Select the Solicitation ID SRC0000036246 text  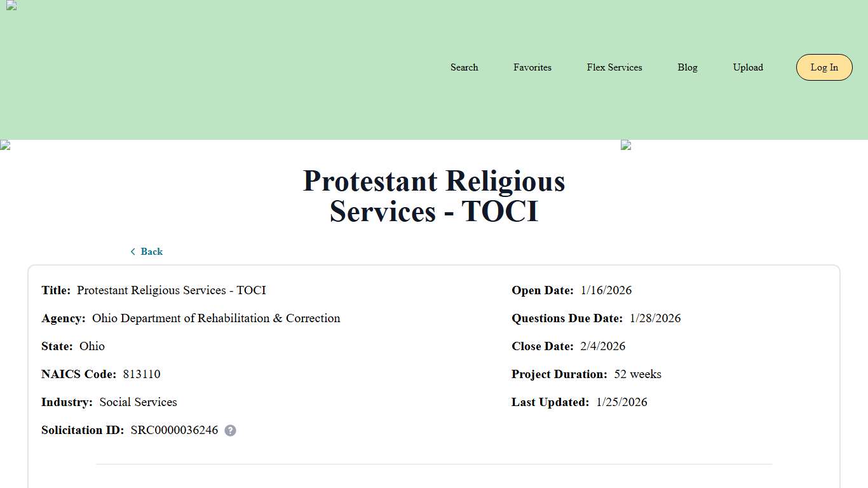173,430
